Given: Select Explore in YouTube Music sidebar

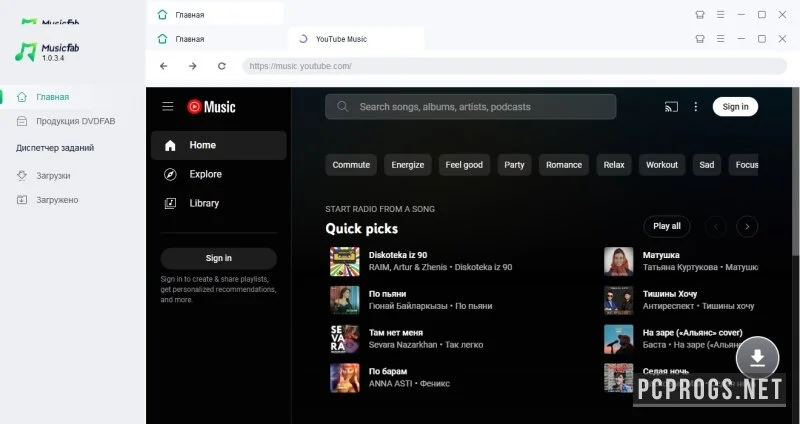Looking at the screenshot, I should (219, 174).
